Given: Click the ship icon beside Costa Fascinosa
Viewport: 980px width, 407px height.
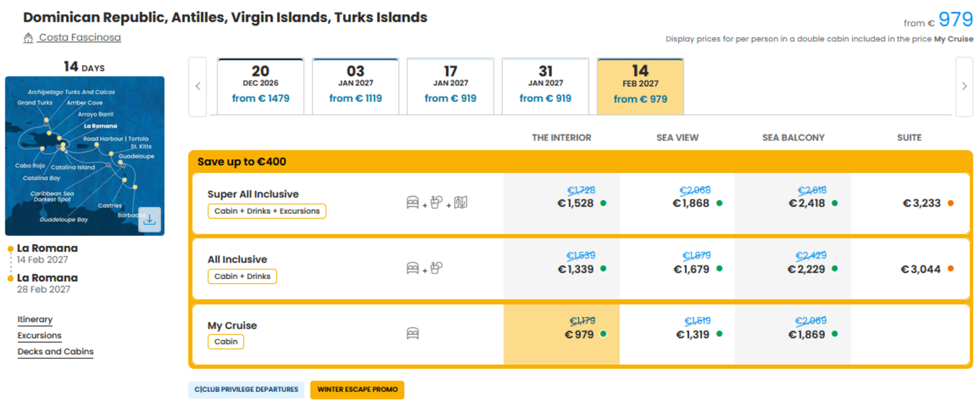Looking at the screenshot, I should (x=28, y=38).
